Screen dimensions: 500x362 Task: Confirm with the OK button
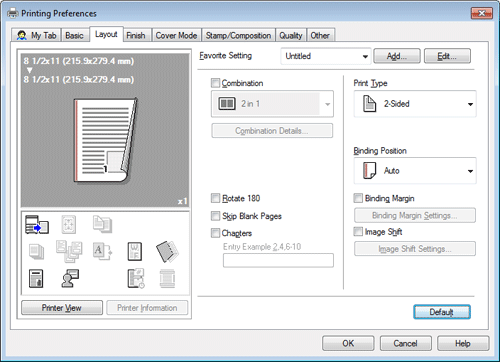coord(348,343)
